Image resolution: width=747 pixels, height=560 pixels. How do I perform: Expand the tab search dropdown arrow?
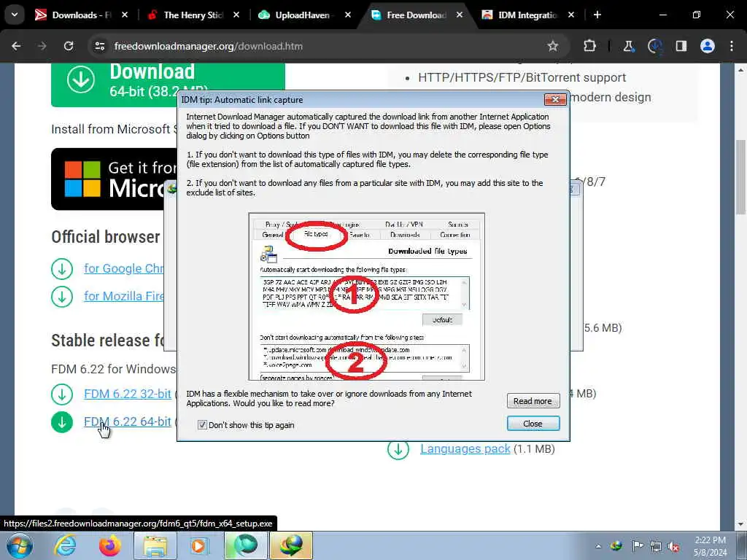click(15, 15)
